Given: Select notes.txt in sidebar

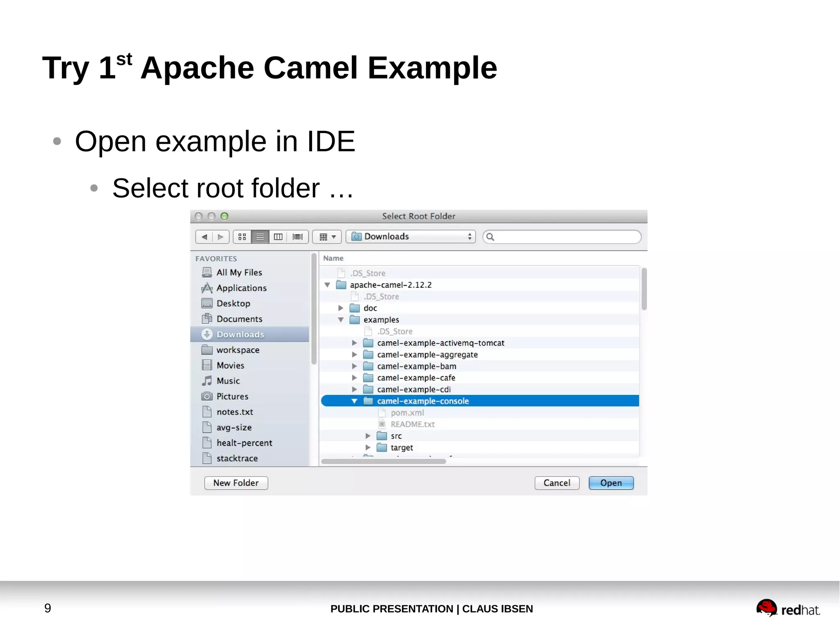Looking at the screenshot, I should tap(250, 412).
